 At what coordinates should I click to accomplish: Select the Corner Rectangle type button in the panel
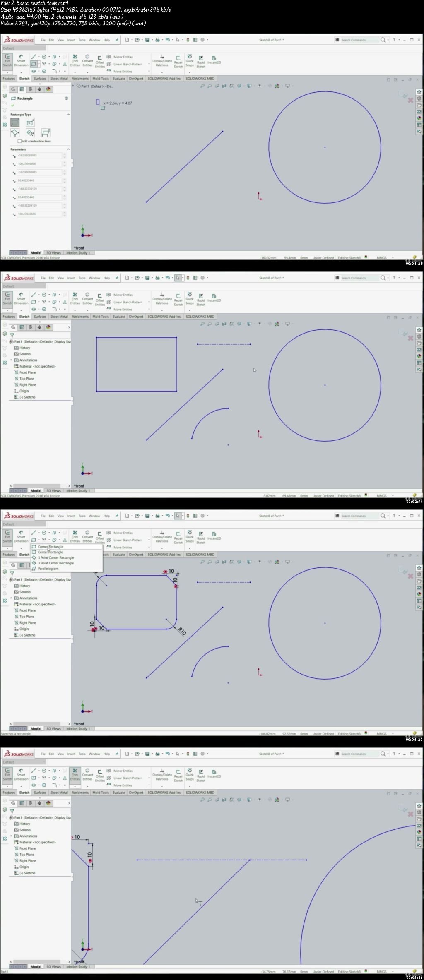15,122
